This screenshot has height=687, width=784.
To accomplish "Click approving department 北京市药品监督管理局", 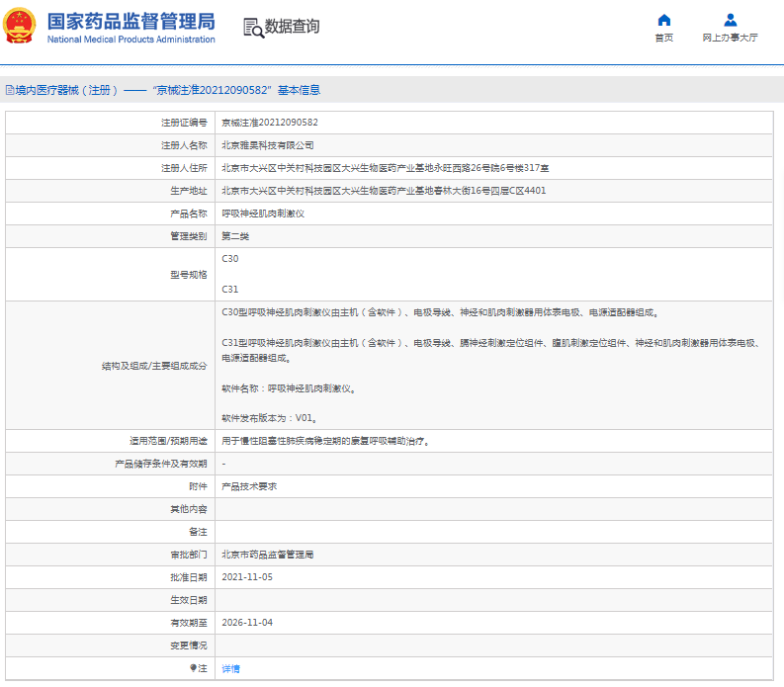I will click(x=268, y=555).
